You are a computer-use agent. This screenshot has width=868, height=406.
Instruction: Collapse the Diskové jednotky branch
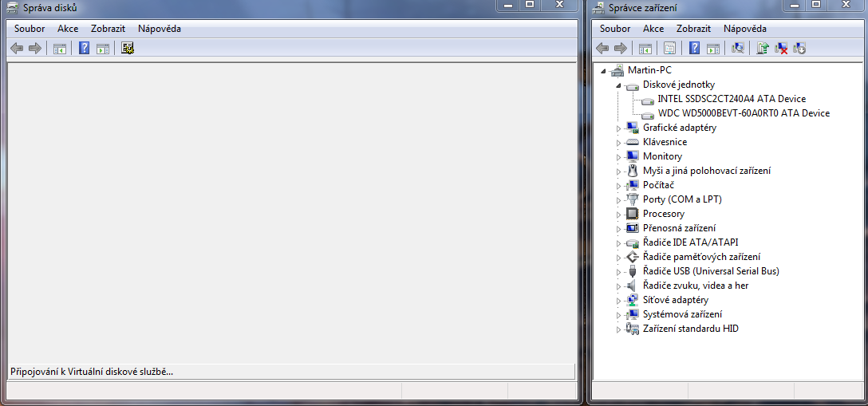pyautogui.click(x=619, y=85)
